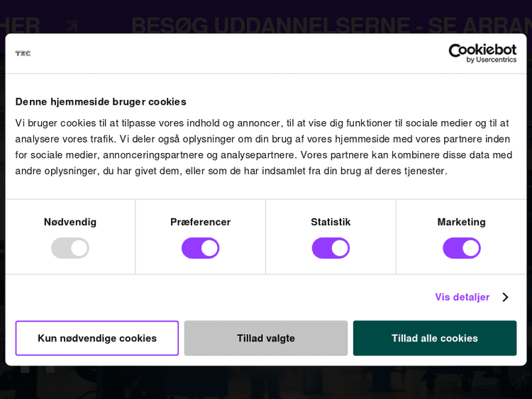Click the 'Denne hjemmeside bruger cookies' heading
The height and width of the screenshot is (399, 532).
pos(101,101)
